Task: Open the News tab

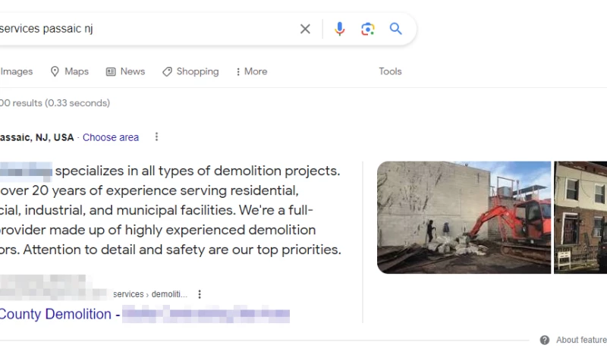Action: (x=125, y=71)
